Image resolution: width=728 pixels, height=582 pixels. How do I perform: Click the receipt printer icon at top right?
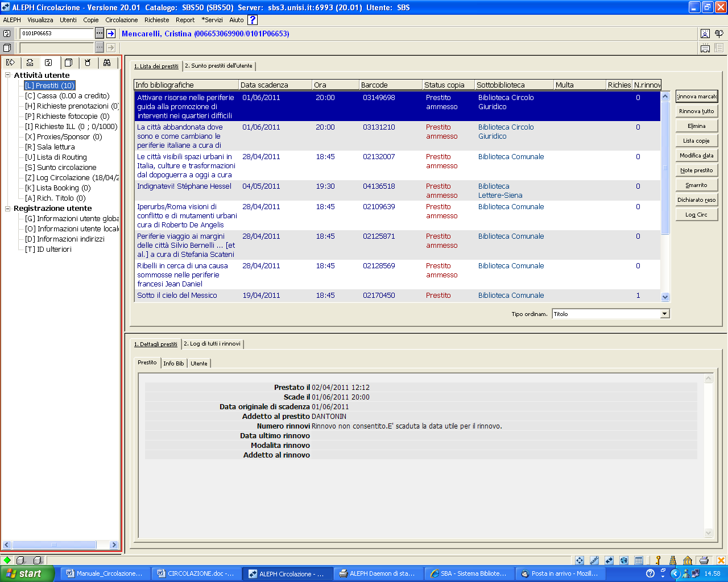pyautogui.click(x=705, y=48)
